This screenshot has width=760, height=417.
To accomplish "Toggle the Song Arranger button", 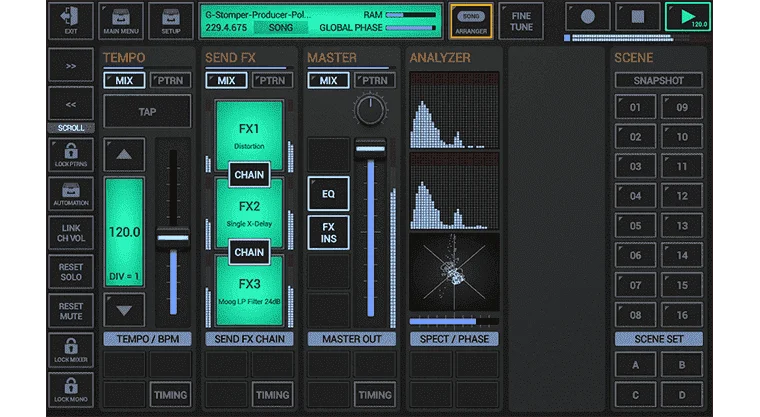I will tap(471, 21).
